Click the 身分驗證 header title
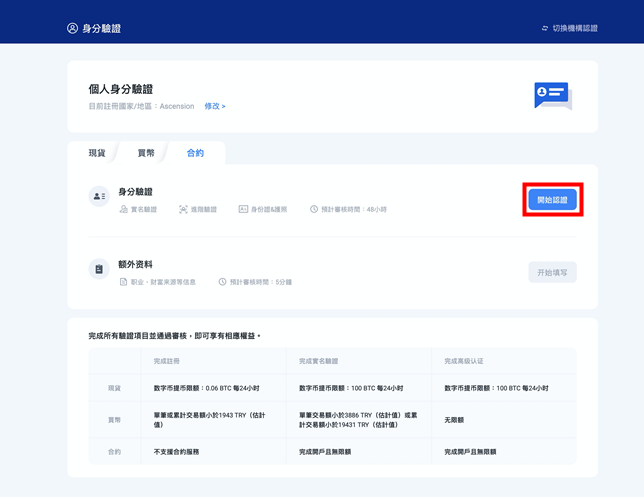This screenshot has width=644, height=497. click(x=101, y=28)
